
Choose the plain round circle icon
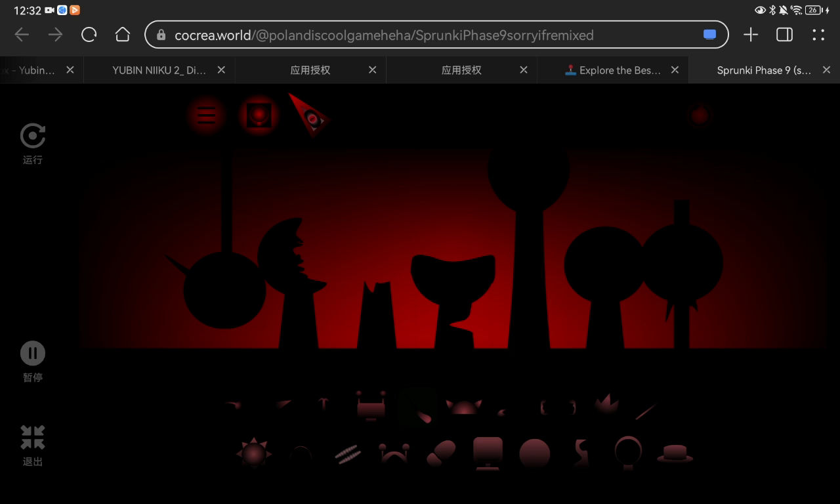535,453
